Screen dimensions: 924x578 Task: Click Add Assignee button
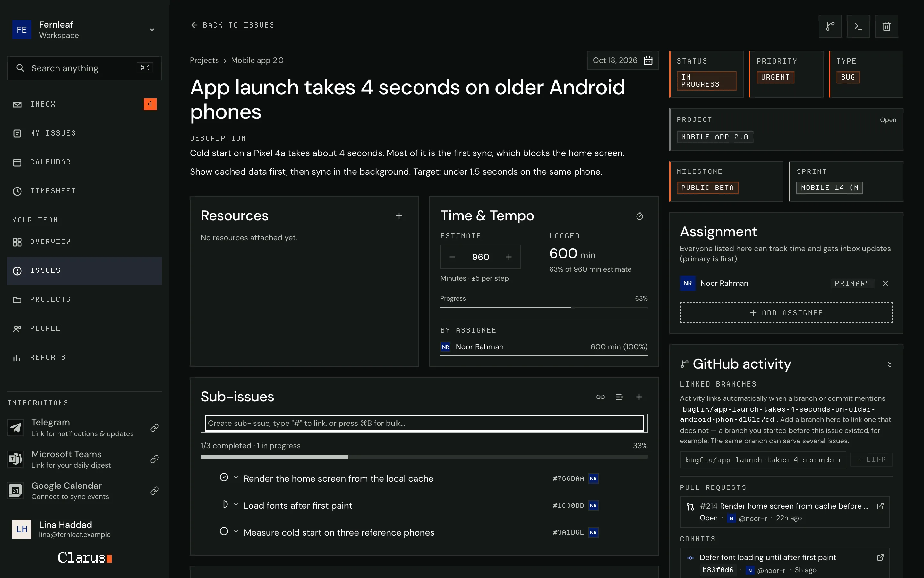tap(786, 313)
